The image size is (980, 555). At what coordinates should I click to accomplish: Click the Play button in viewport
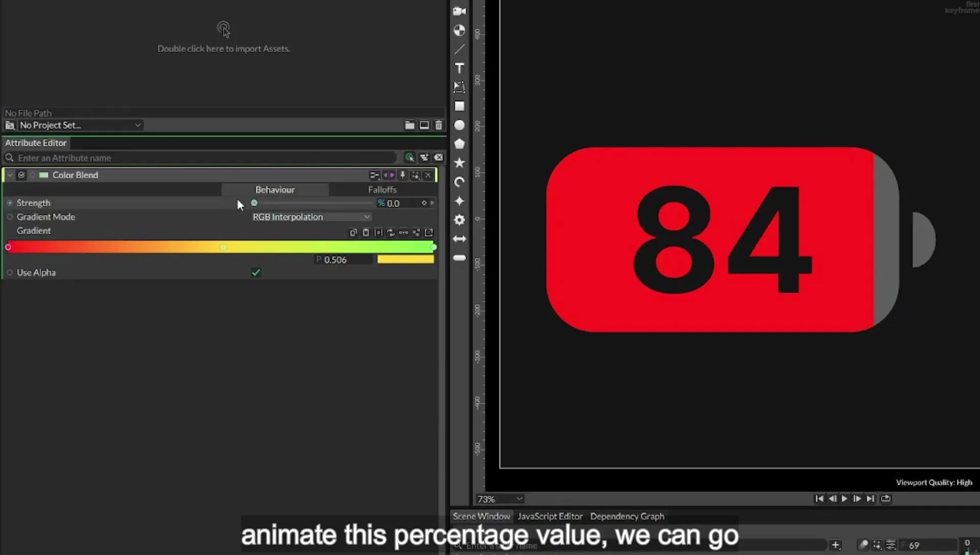click(844, 498)
